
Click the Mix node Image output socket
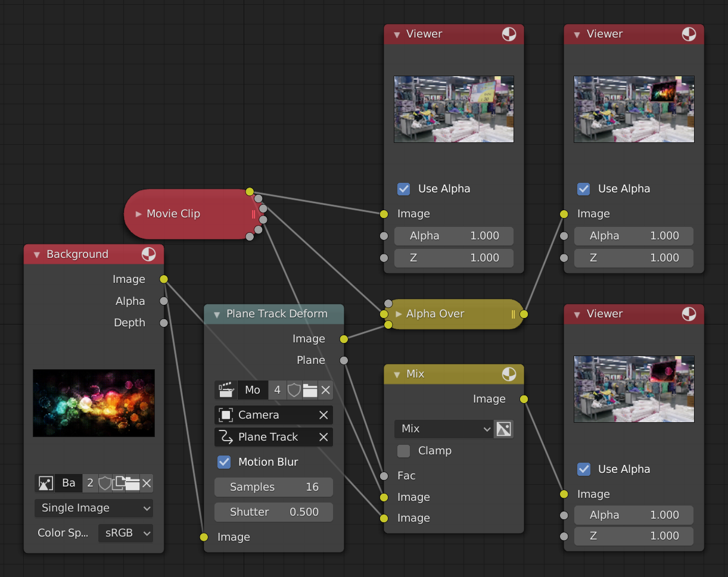pos(524,399)
